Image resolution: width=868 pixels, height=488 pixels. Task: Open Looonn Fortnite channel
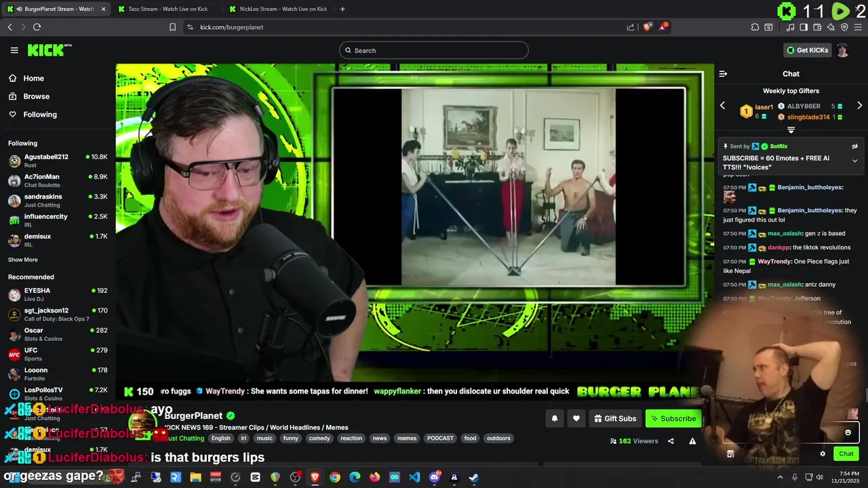(x=58, y=374)
